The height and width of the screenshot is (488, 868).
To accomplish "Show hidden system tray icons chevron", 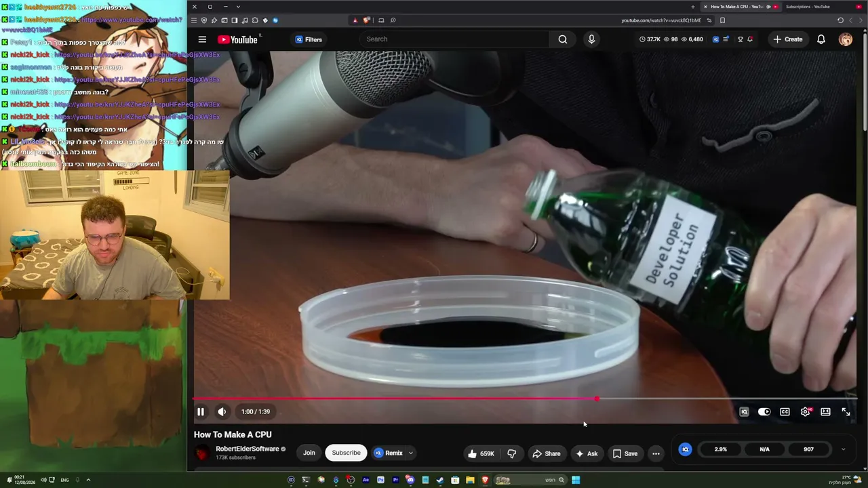I will pos(88,480).
